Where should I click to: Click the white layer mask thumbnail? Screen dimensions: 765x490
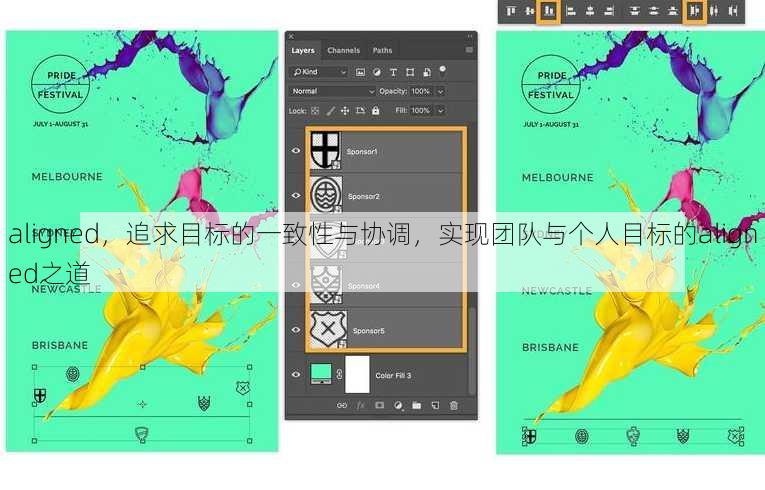(357, 374)
